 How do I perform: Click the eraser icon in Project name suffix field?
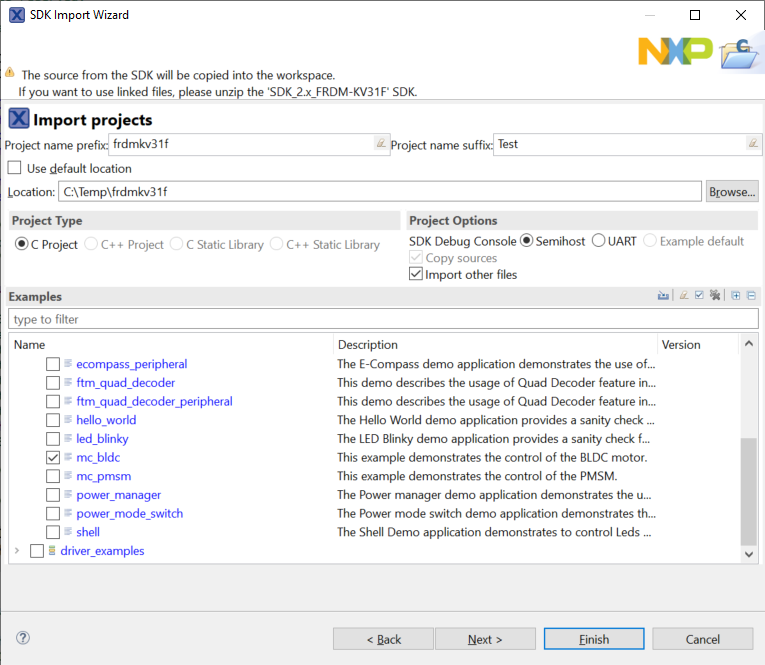pyautogui.click(x=753, y=144)
